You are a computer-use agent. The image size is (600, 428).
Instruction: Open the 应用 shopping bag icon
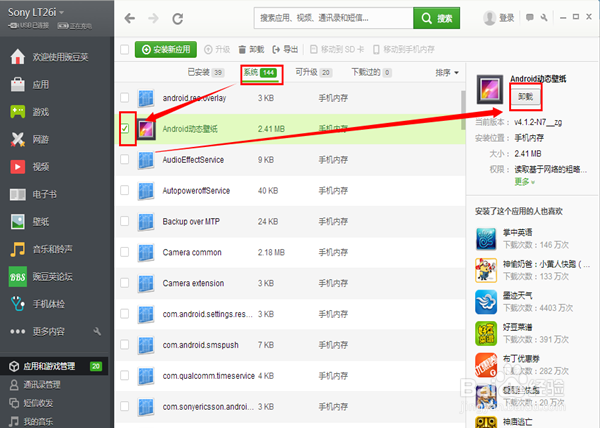pyautogui.click(x=18, y=85)
